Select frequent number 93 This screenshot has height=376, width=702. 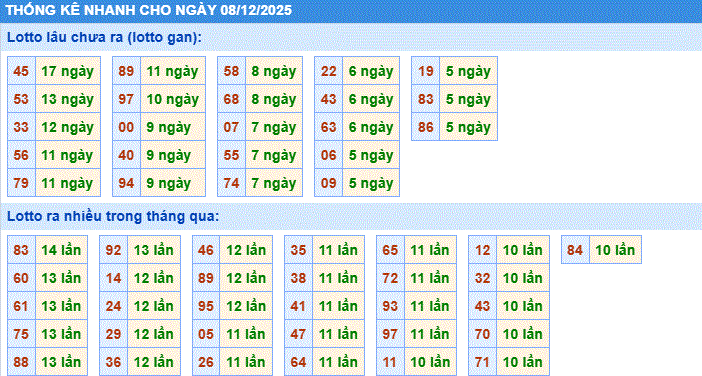coord(390,306)
